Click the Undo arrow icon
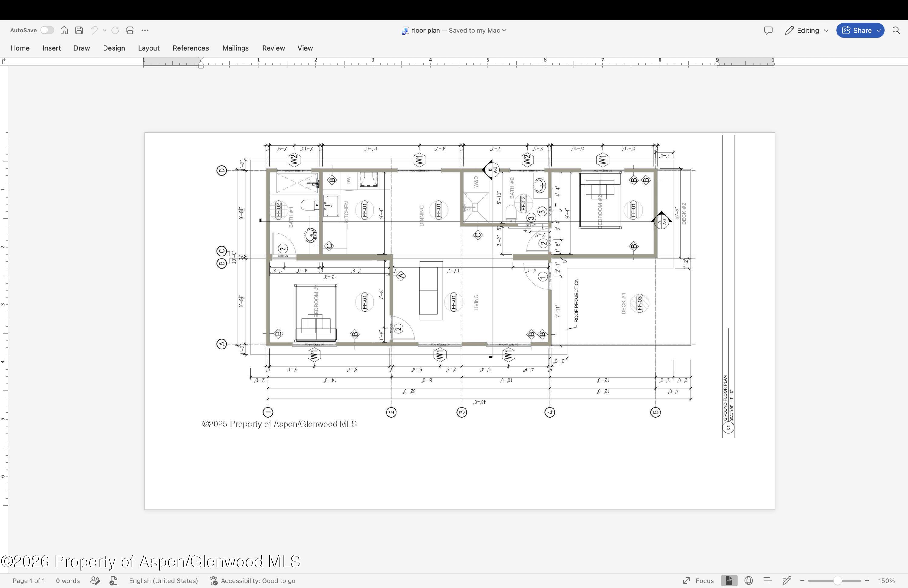This screenshot has height=588, width=908. [94, 30]
